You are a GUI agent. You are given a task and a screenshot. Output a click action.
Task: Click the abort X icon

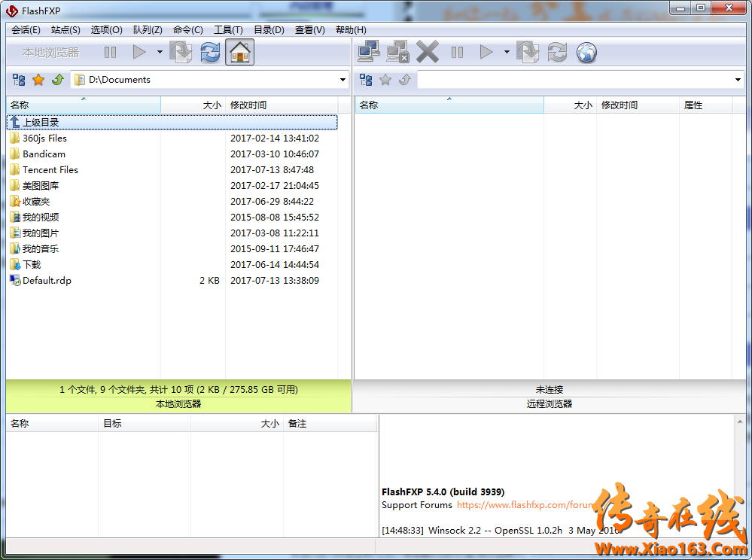428,52
